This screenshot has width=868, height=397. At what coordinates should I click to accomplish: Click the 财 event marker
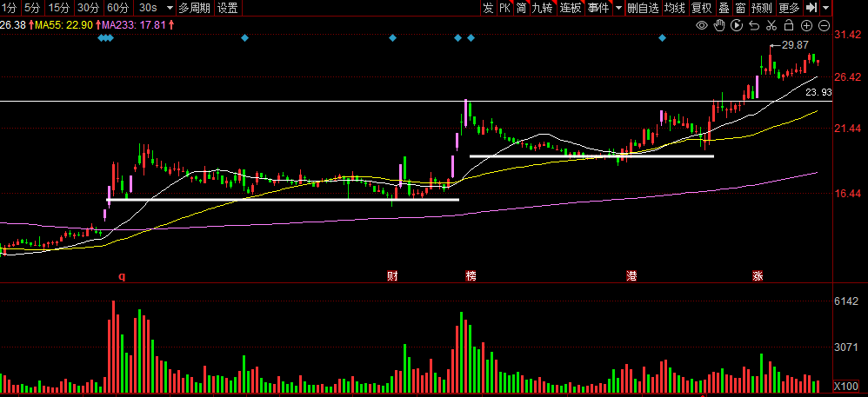(x=393, y=276)
